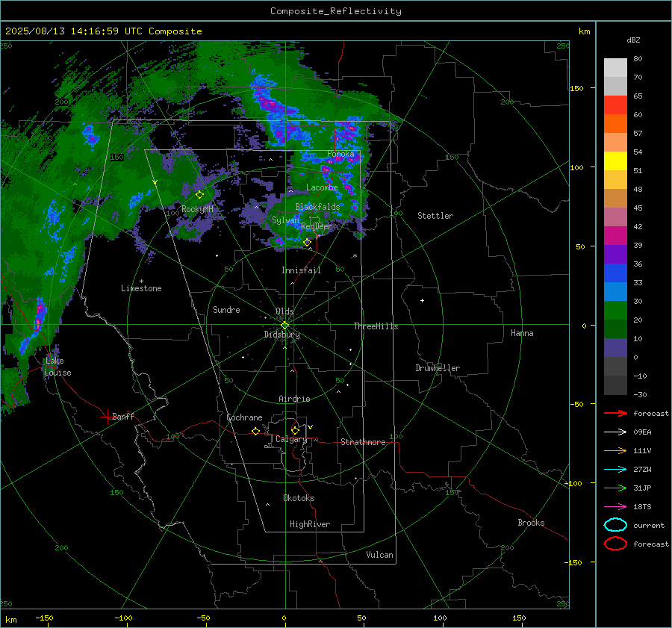
Task: Click the 33 dBZ blue color swatch
Action: 615,273
